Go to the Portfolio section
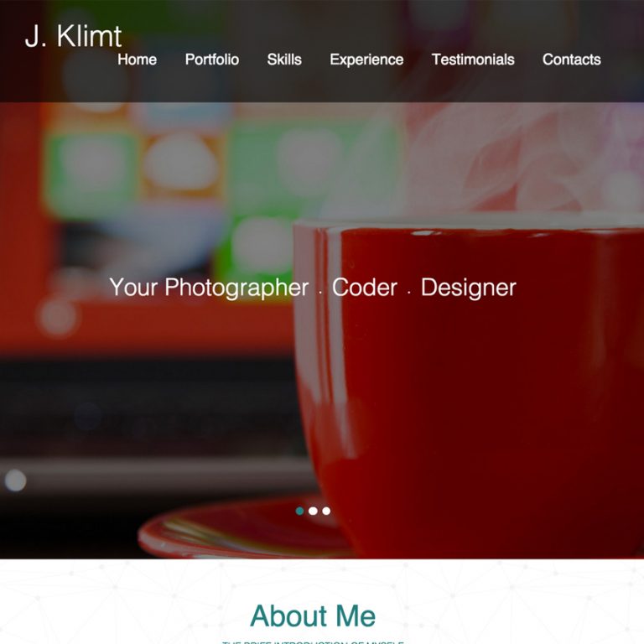The height and width of the screenshot is (644, 644). point(212,60)
